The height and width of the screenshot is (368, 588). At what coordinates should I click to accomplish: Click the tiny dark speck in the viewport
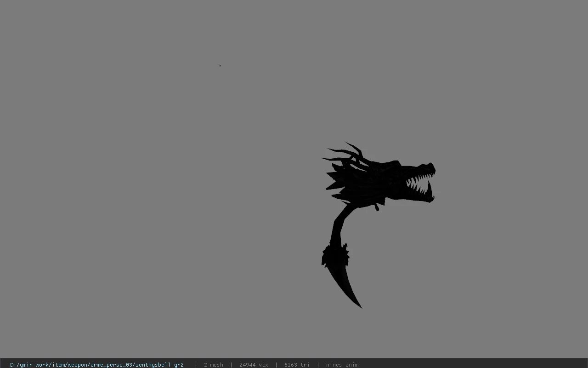pyautogui.click(x=220, y=65)
